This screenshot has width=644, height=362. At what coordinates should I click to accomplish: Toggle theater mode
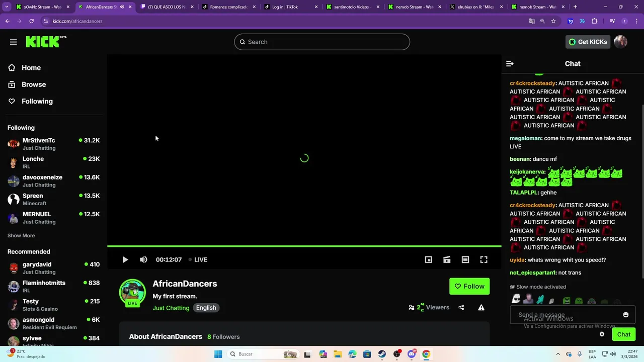click(x=465, y=259)
